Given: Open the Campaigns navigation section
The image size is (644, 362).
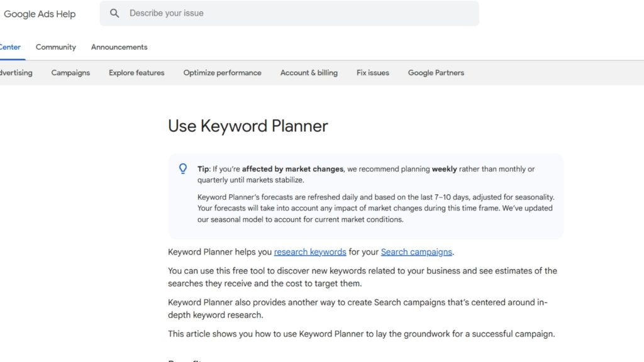Looking at the screenshot, I should [x=70, y=72].
